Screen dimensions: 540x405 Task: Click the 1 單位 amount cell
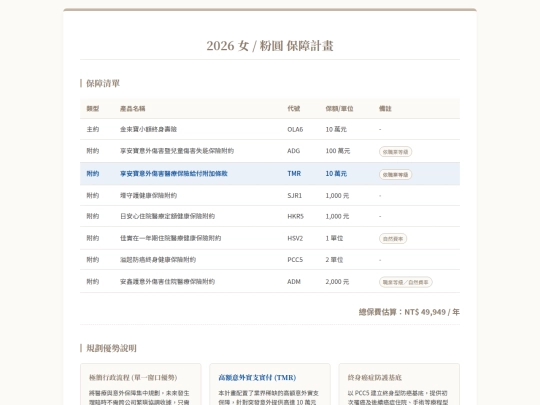tap(334, 238)
